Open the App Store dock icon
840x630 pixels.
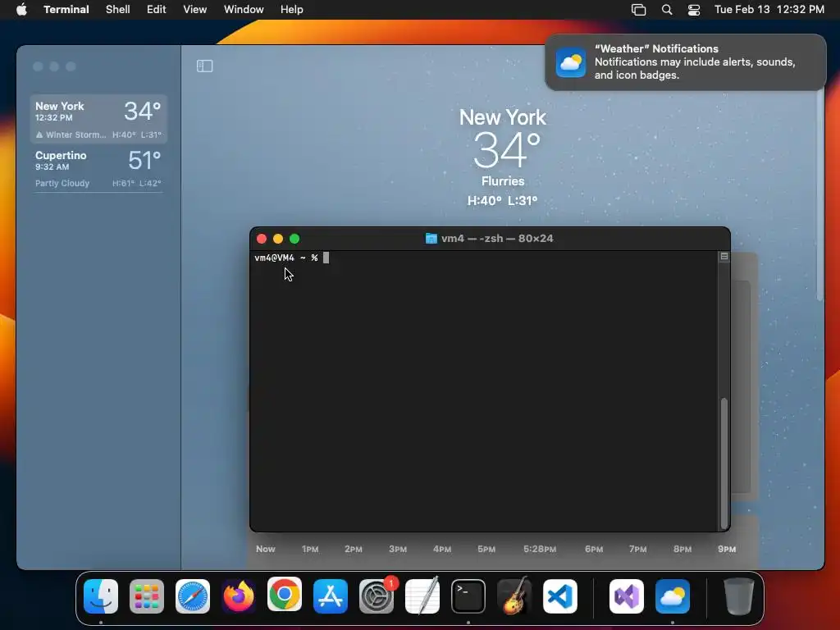coord(331,596)
